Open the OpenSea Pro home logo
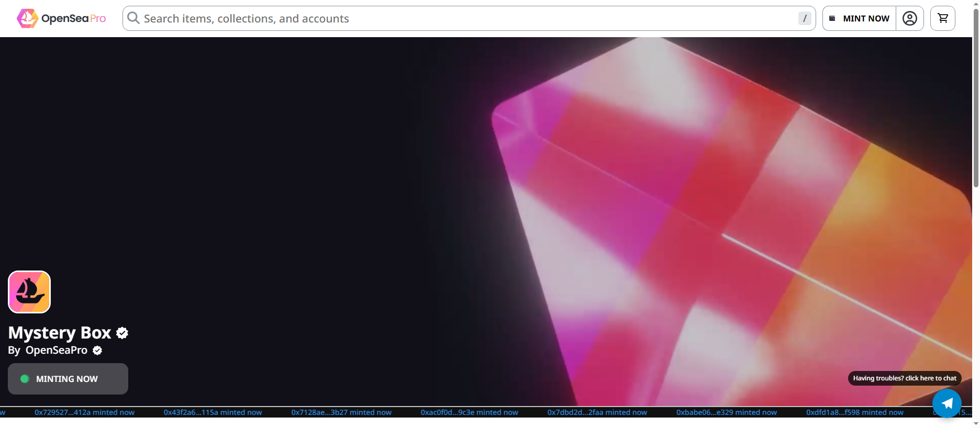980x428 pixels. (61, 18)
